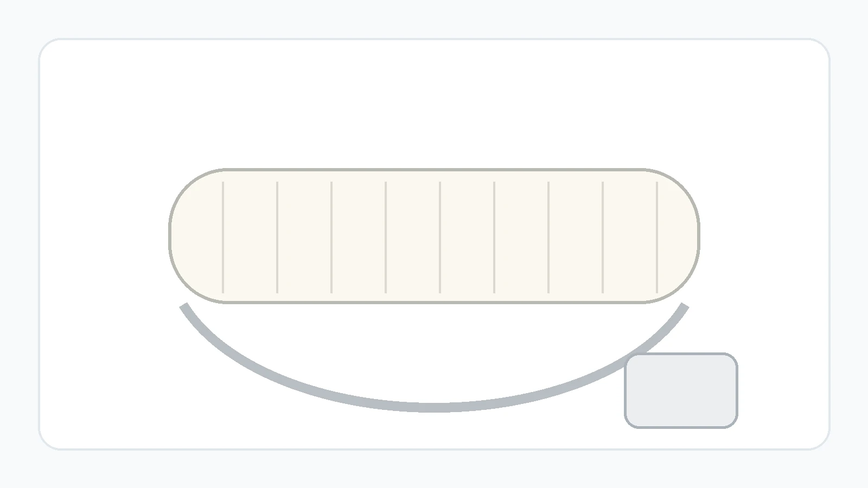Select the fifth segment of the cream bar

(x=413, y=236)
